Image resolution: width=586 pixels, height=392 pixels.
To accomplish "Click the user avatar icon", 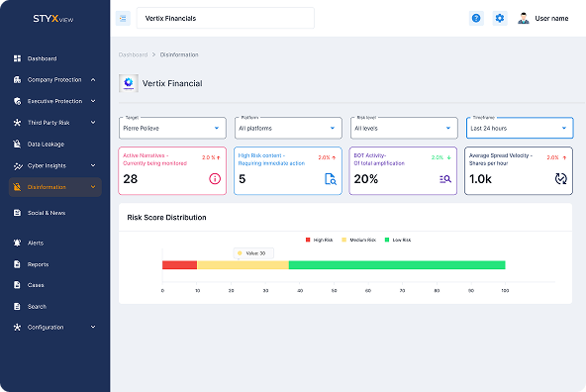I will click(x=524, y=18).
